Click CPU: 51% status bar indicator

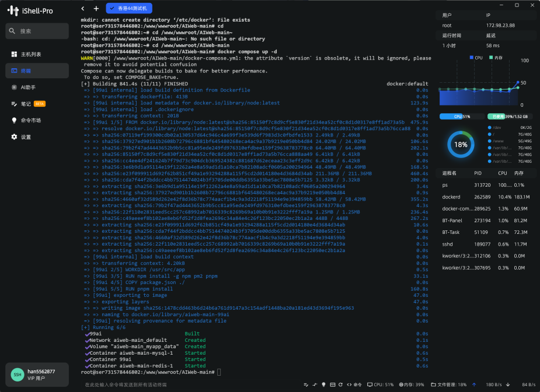[x=380, y=384]
